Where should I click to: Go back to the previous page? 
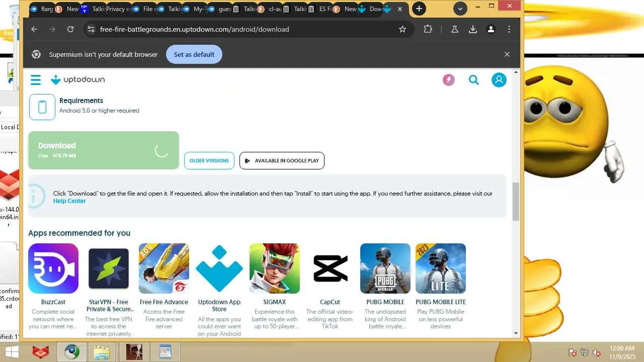pos(34,29)
